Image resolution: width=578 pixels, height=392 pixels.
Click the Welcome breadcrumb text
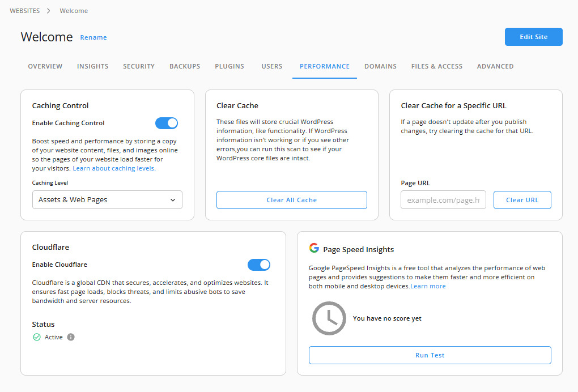click(x=74, y=11)
